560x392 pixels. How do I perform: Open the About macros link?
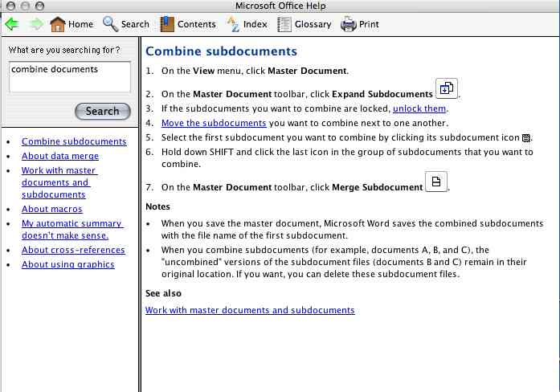pyautogui.click(x=51, y=209)
